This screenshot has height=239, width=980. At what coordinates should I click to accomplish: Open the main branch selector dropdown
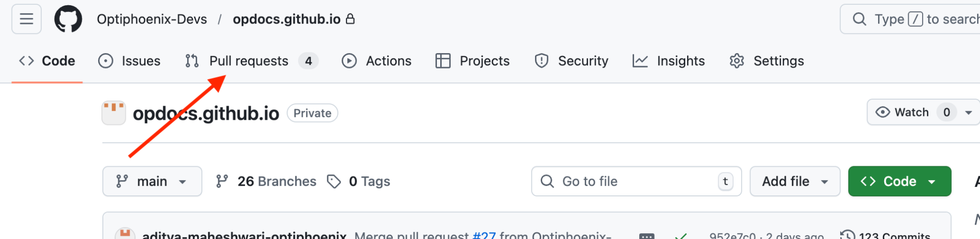[x=152, y=182]
